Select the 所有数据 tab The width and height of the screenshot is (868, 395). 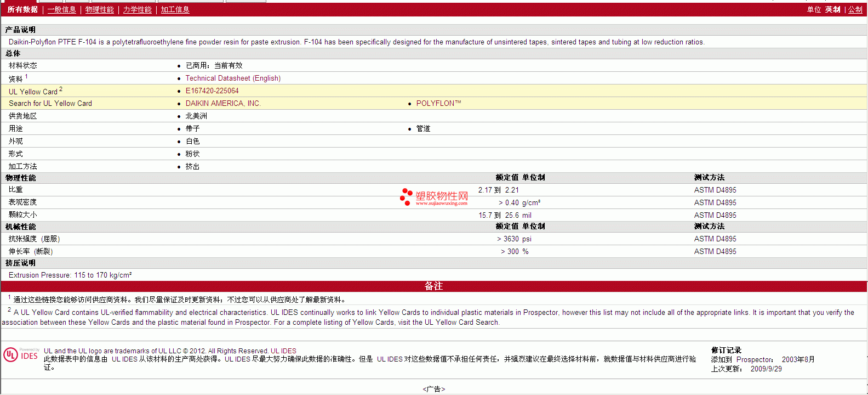[22, 10]
